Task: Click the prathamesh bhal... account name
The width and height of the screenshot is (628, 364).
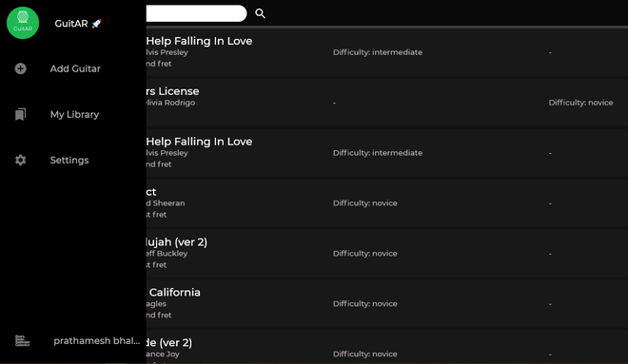Action: pyautogui.click(x=96, y=341)
